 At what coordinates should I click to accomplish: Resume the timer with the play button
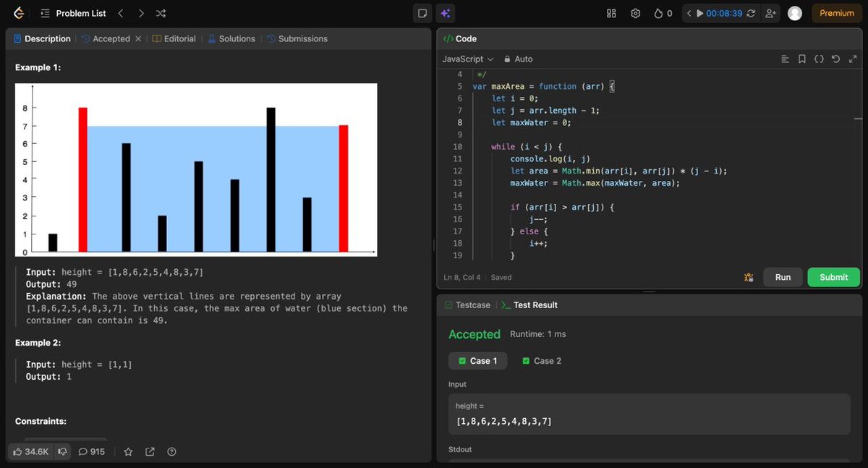coord(699,13)
